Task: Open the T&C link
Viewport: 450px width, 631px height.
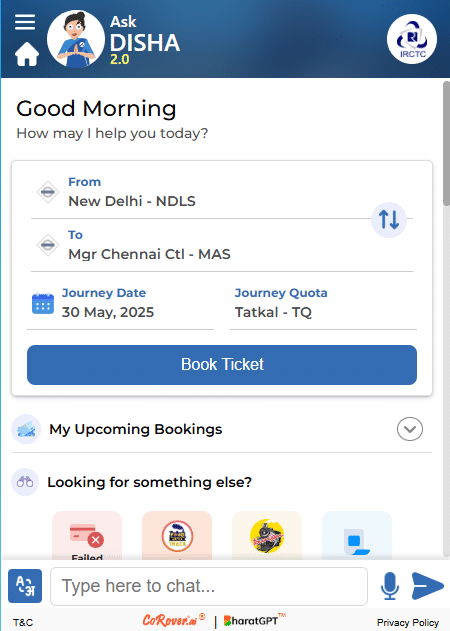Action: point(23,623)
